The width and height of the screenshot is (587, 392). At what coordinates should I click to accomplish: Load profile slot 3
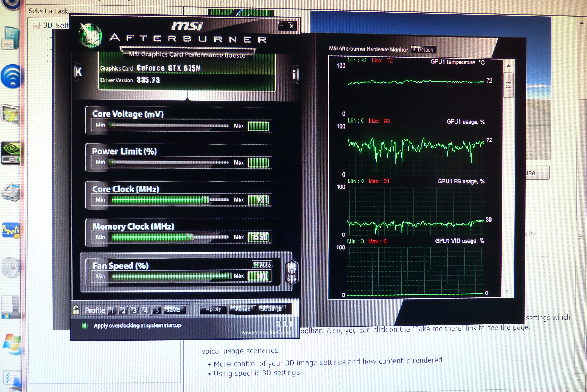coord(135,310)
